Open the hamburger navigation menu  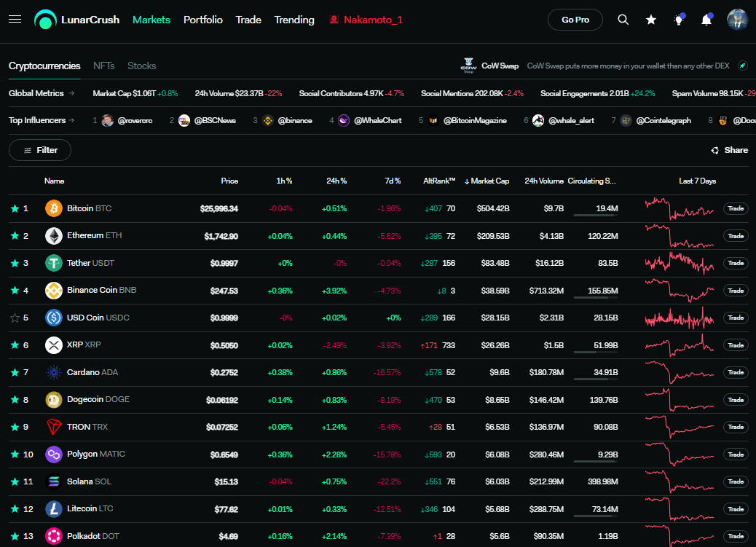15,19
